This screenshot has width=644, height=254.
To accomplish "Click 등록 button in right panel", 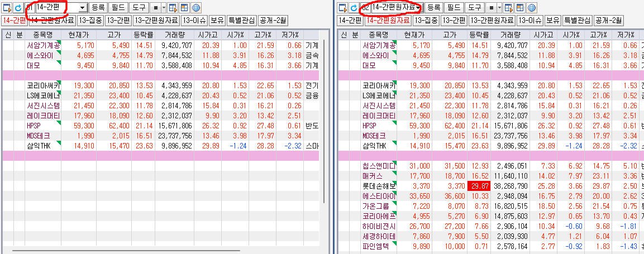I will 434,7.
